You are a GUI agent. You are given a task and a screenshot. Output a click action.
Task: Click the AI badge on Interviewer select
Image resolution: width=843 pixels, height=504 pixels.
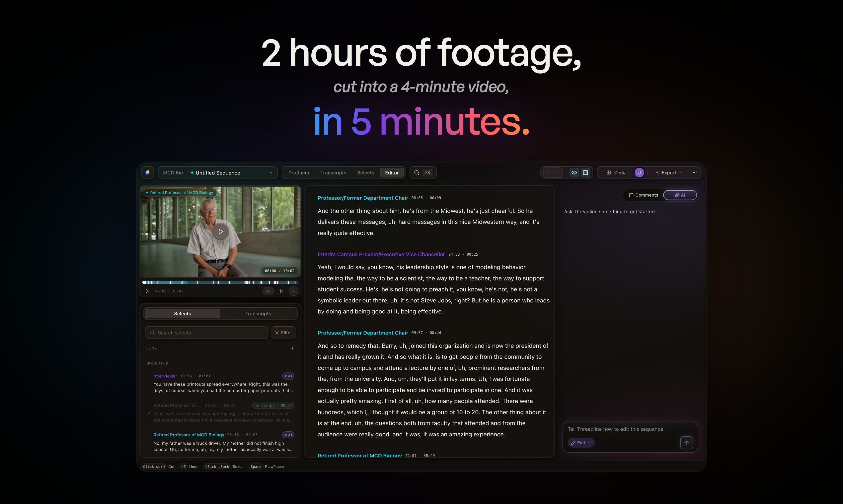point(288,376)
